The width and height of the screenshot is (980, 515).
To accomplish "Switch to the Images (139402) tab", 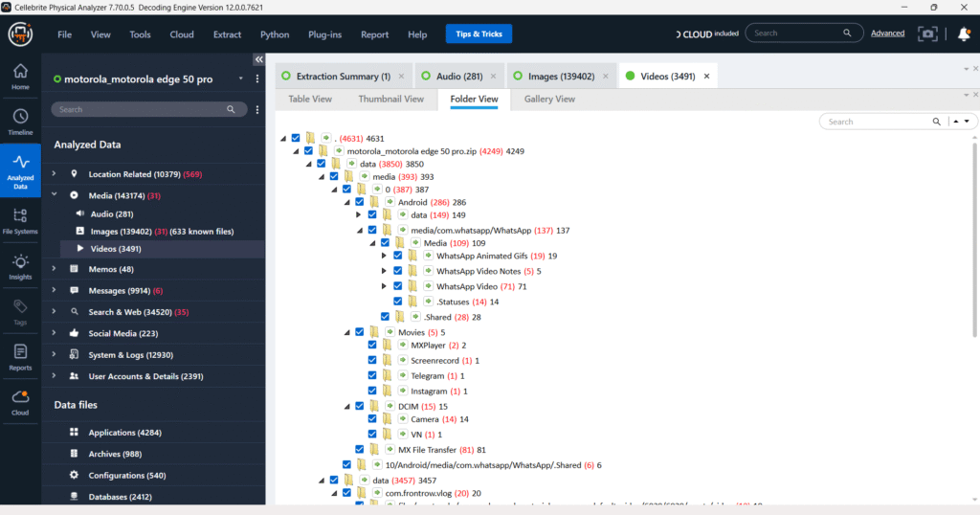I will (x=561, y=77).
